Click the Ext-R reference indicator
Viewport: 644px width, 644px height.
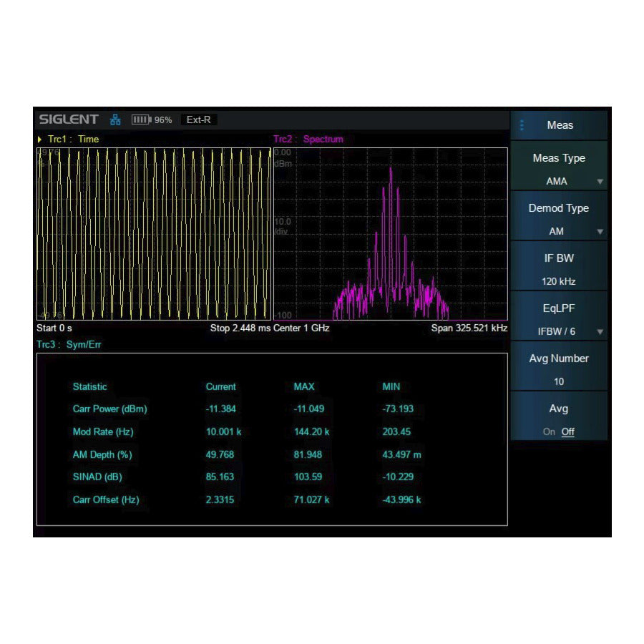[198, 119]
